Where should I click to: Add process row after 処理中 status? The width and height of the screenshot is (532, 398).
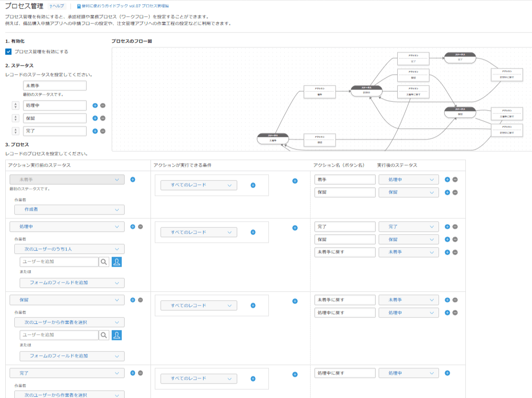(133, 227)
